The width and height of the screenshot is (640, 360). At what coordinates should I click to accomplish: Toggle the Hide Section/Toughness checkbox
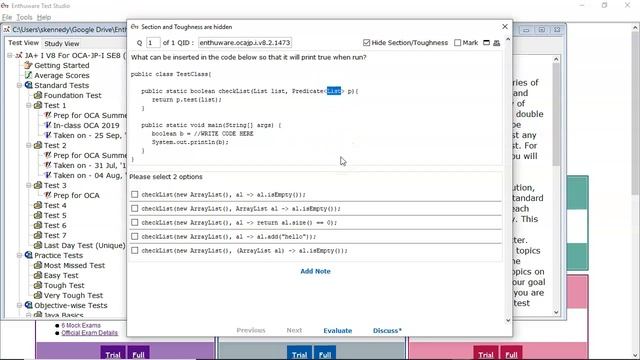click(x=367, y=42)
